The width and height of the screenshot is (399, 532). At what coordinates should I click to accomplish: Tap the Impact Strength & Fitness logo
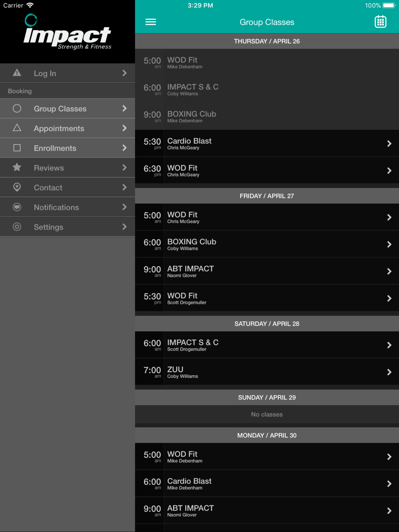(x=67, y=32)
